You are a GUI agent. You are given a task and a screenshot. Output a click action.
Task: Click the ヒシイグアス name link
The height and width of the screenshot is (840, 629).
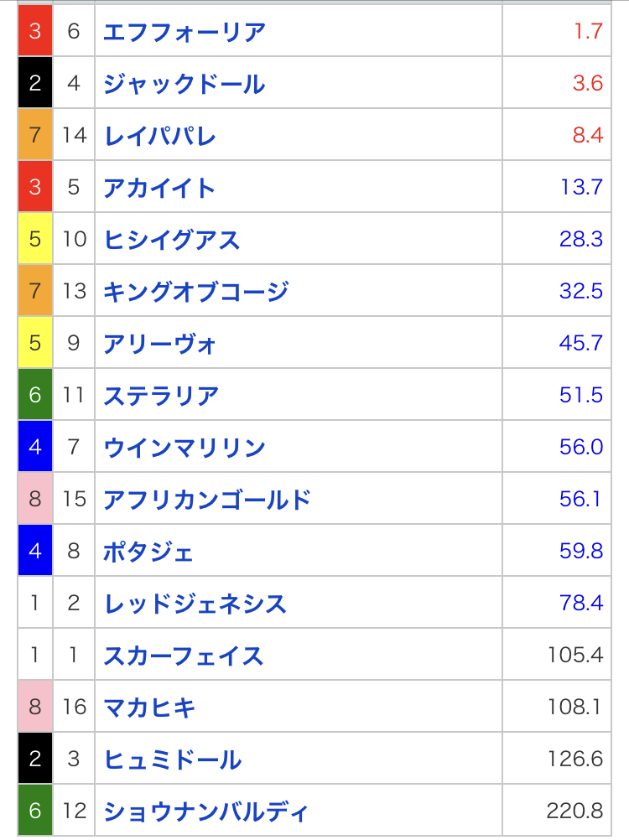(x=172, y=240)
